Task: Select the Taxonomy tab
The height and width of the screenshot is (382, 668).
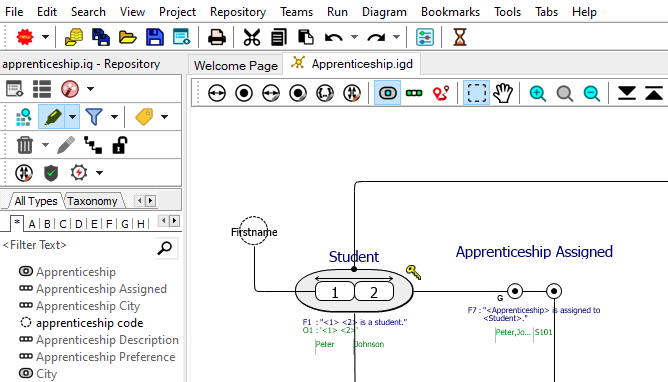Action: pyautogui.click(x=92, y=201)
